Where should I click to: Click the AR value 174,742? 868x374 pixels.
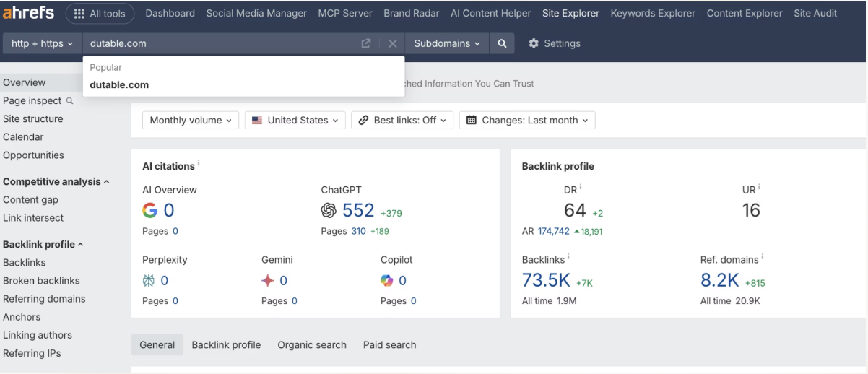pos(554,231)
